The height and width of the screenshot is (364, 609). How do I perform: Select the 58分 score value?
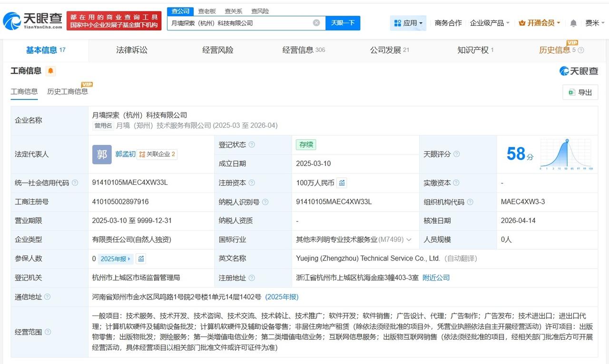[x=520, y=154]
